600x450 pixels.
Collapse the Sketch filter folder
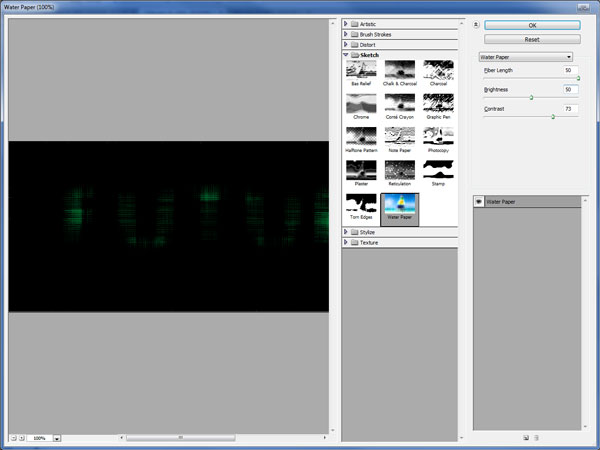click(x=347, y=55)
